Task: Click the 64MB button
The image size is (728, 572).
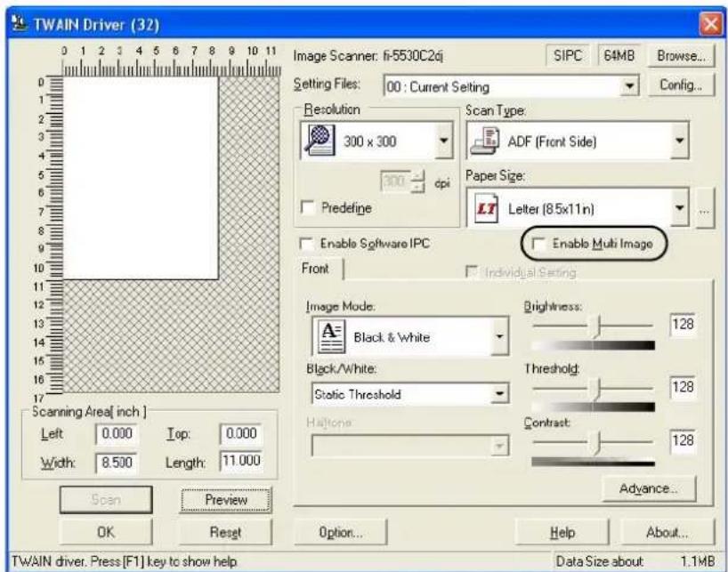Action: [619, 56]
